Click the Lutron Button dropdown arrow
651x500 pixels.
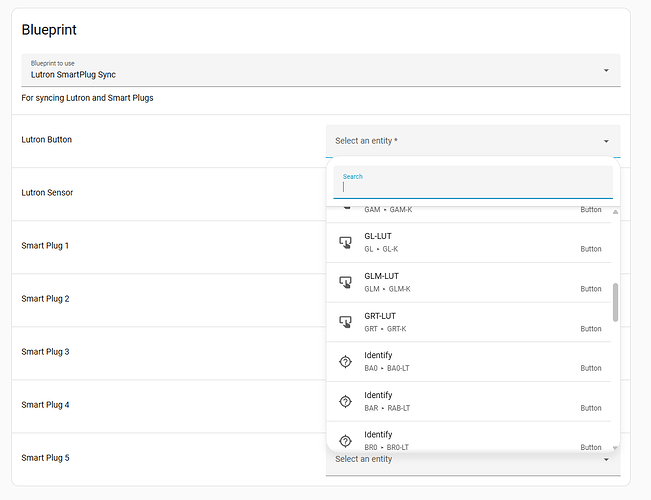tap(606, 142)
